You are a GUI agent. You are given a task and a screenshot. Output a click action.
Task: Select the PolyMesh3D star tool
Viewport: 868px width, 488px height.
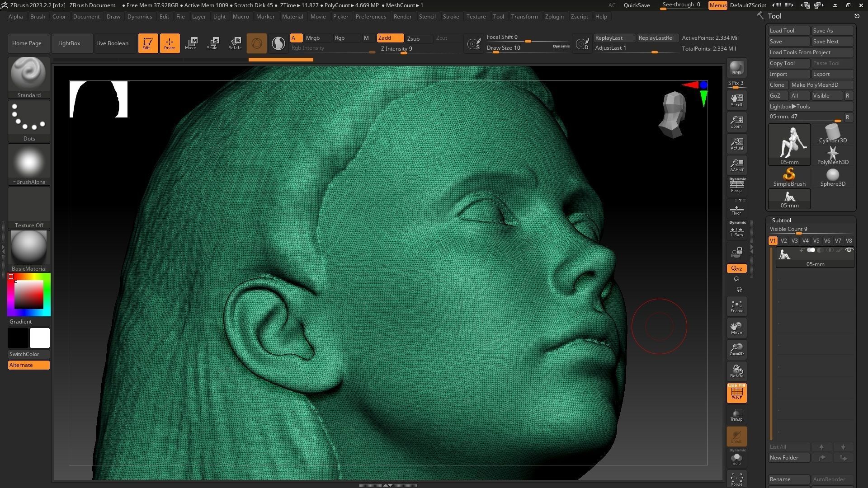(833, 156)
